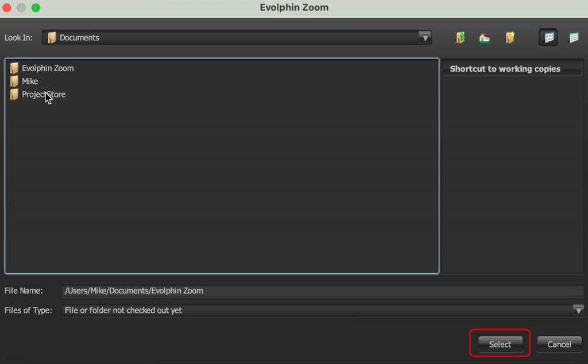Keep the list view toggle enabled
Viewport: 588px width, 364px height.
pos(548,37)
